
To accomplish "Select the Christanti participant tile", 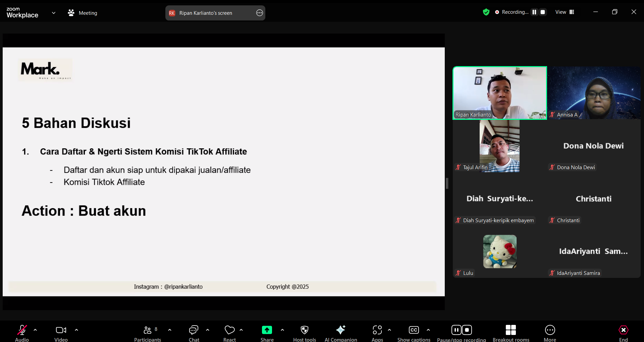I will click(x=594, y=199).
